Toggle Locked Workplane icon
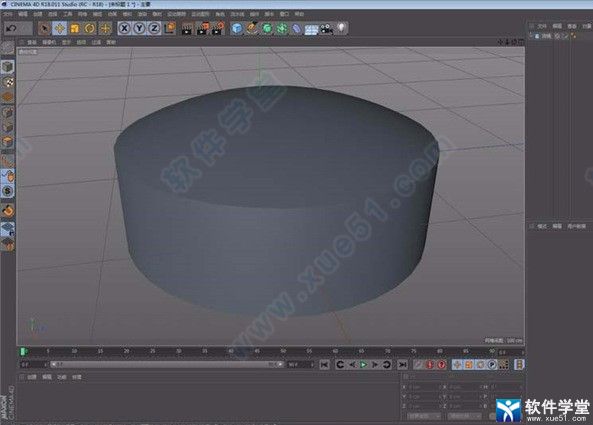This screenshot has height=425, width=593. [8, 229]
